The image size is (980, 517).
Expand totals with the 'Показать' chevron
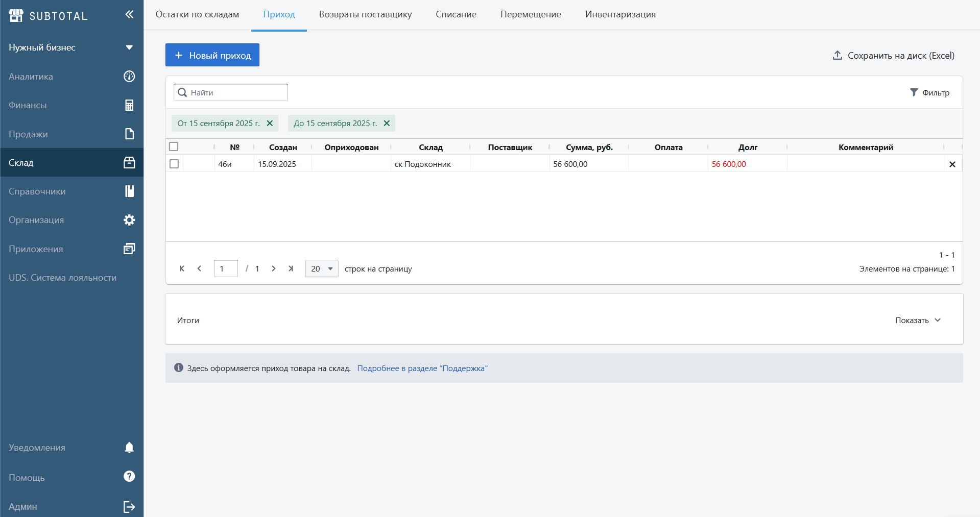click(x=938, y=320)
